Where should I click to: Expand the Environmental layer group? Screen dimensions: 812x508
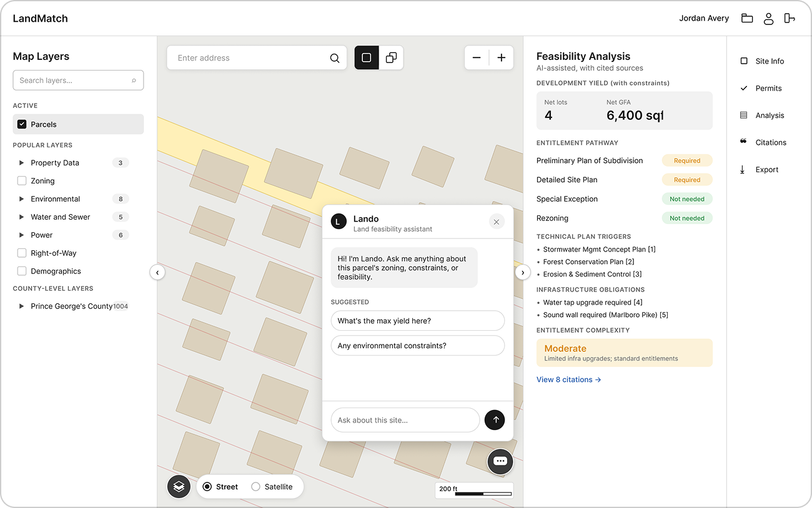[22, 199]
